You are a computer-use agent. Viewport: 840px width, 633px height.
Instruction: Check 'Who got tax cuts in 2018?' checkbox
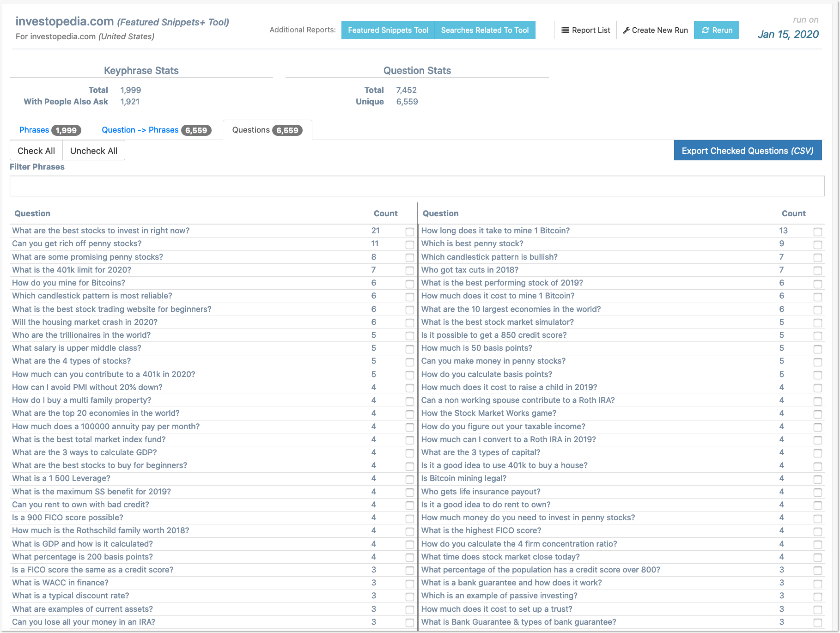818,270
